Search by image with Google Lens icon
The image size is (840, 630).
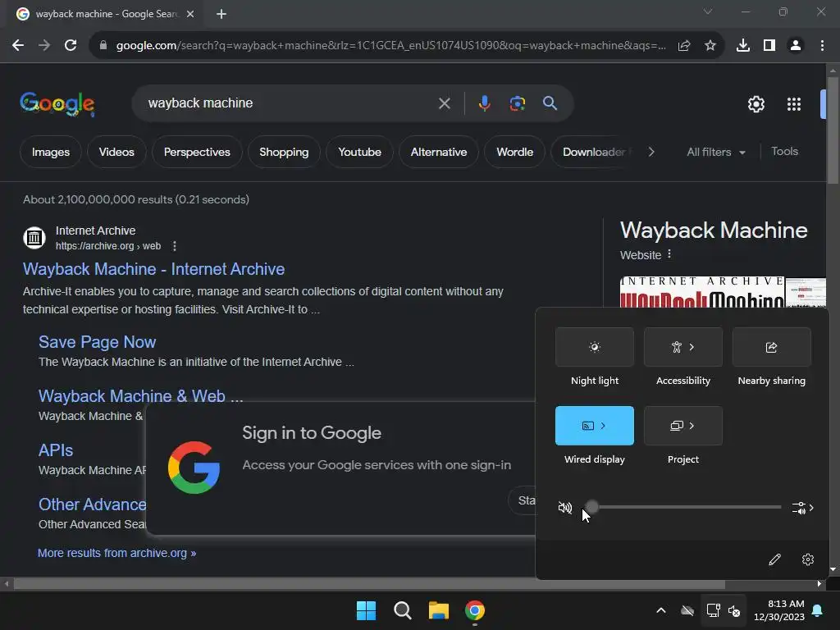[518, 103]
